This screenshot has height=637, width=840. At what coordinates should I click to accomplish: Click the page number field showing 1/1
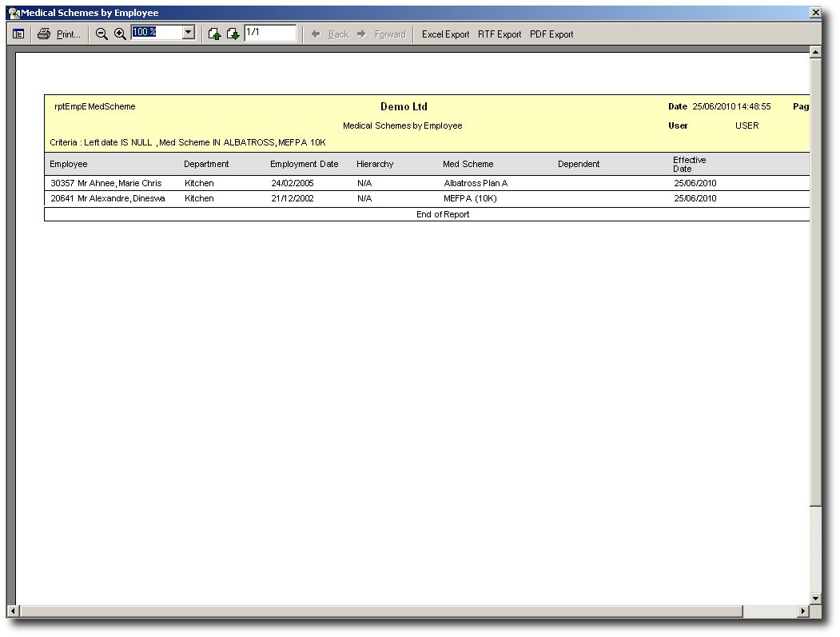click(269, 33)
